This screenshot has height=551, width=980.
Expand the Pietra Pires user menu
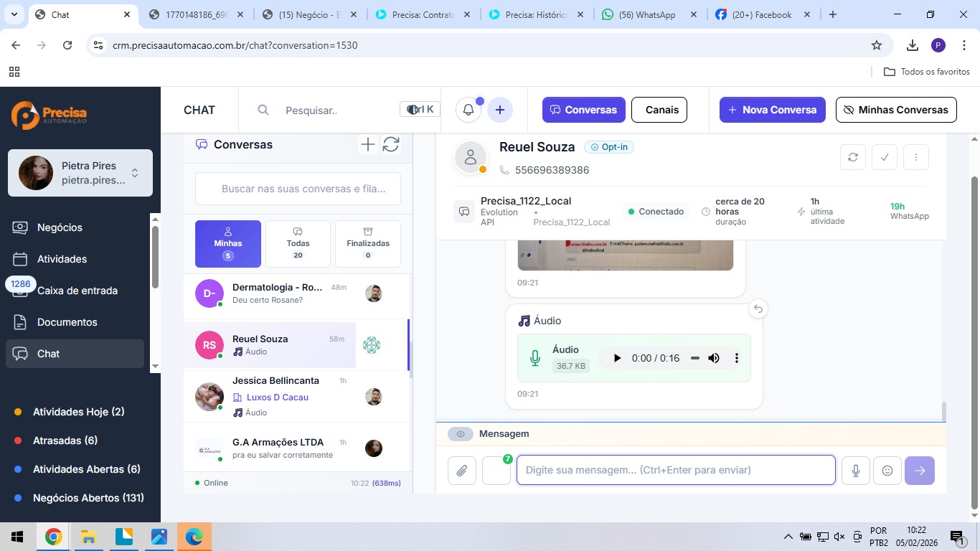[134, 173]
